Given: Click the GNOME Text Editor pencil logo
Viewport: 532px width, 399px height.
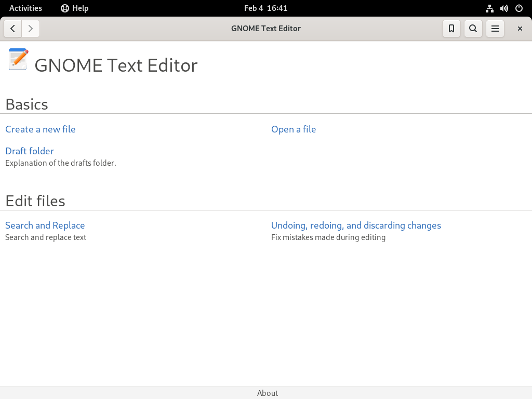Looking at the screenshot, I should [x=18, y=59].
